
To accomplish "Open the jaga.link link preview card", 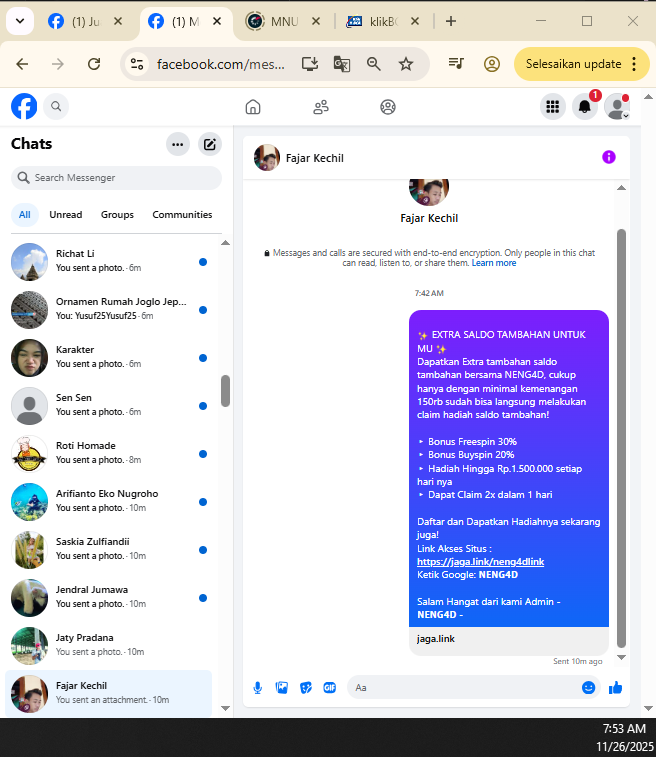I will pyautogui.click(x=509, y=639).
